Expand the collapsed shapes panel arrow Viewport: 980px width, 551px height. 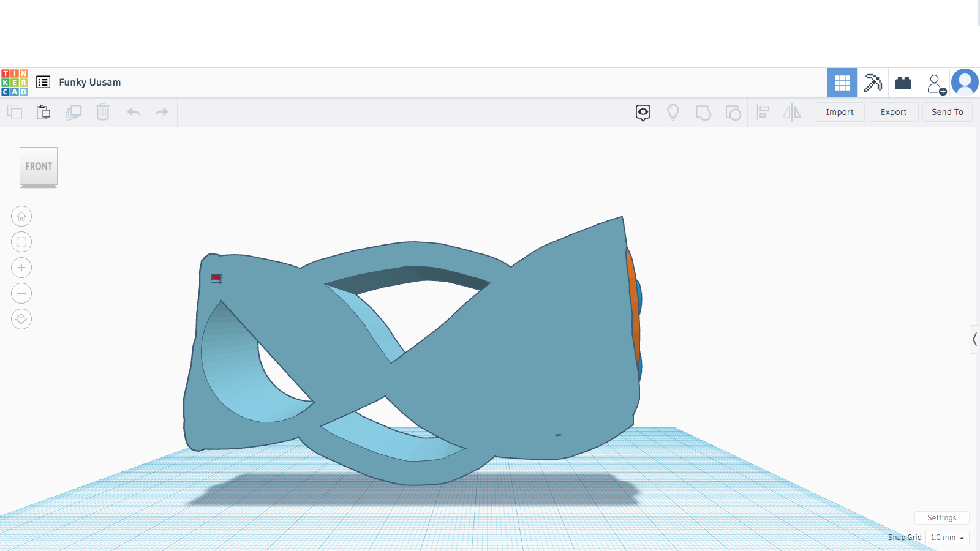pos(974,339)
